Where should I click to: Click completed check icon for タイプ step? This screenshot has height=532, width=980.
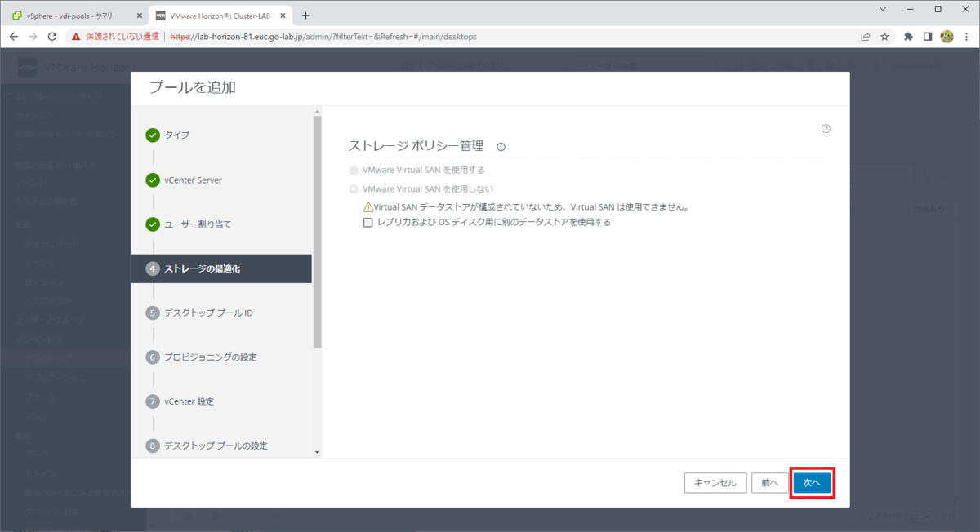(153, 135)
